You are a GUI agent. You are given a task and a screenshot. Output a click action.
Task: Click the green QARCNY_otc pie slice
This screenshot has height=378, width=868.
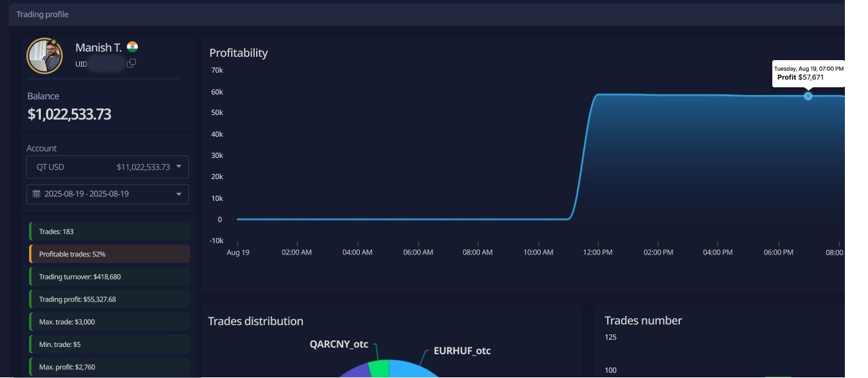tap(379, 368)
